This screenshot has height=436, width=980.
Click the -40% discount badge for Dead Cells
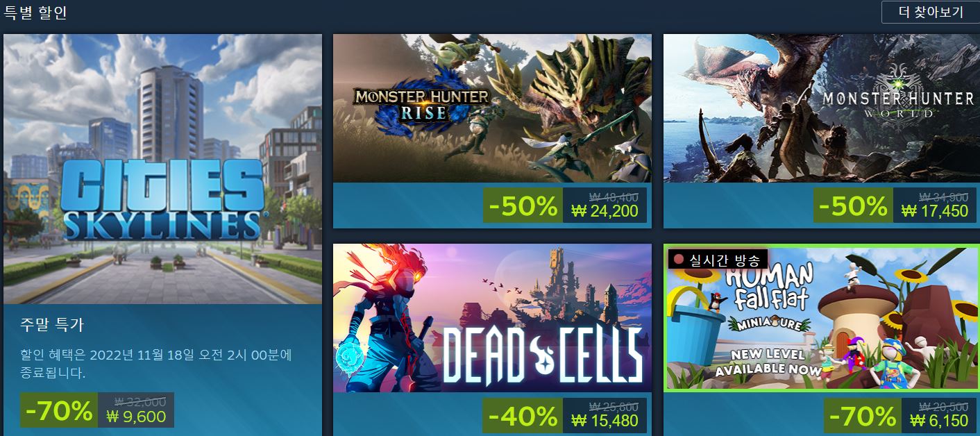click(x=523, y=416)
